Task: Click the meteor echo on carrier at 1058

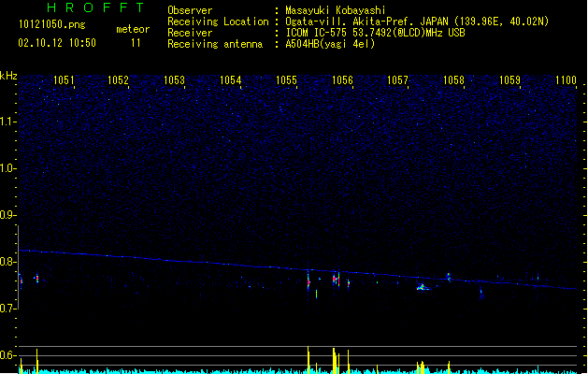Action: (449, 277)
